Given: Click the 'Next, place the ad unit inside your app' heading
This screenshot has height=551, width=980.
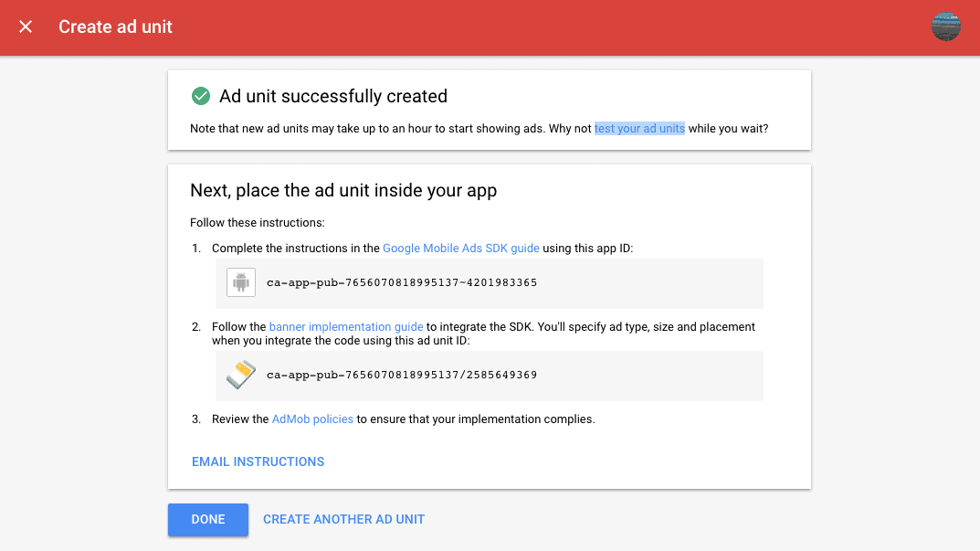Looking at the screenshot, I should coord(343,190).
